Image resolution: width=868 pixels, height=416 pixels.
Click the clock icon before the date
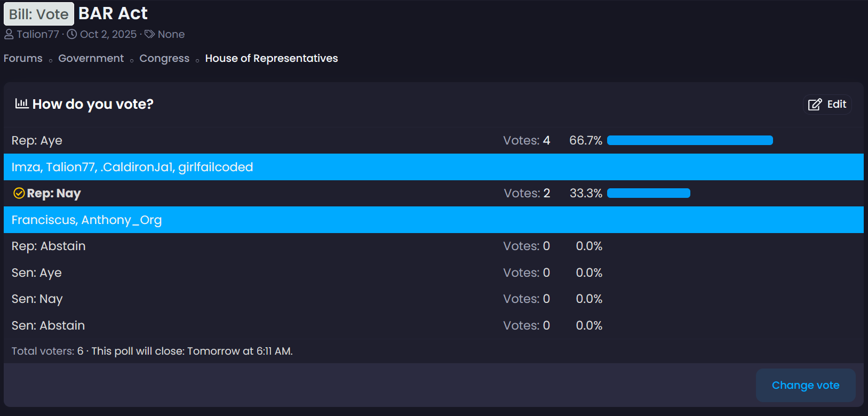click(72, 34)
